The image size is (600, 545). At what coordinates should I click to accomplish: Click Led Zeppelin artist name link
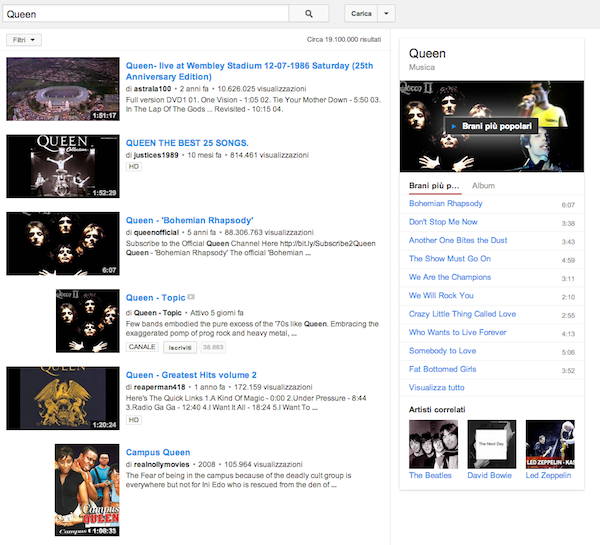click(548, 475)
